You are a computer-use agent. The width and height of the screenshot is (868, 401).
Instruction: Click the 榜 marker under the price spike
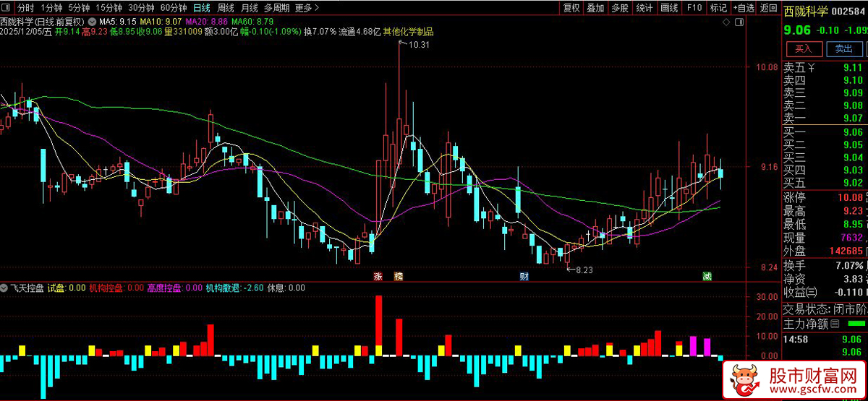point(398,277)
